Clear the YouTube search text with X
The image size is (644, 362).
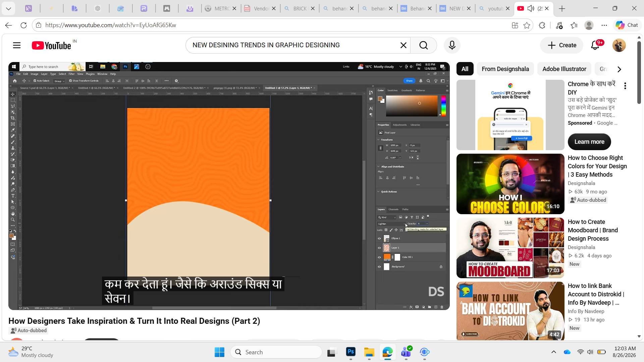pyautogui.click(x=403, y=45)
